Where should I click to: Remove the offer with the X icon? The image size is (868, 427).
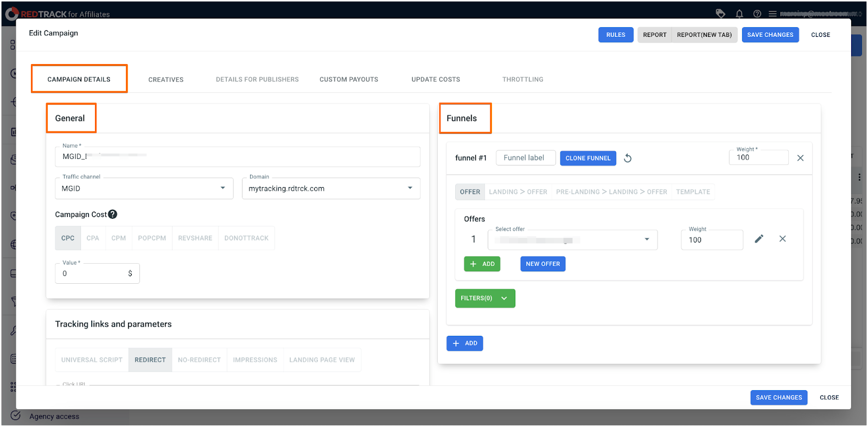(x=782, y=239)
